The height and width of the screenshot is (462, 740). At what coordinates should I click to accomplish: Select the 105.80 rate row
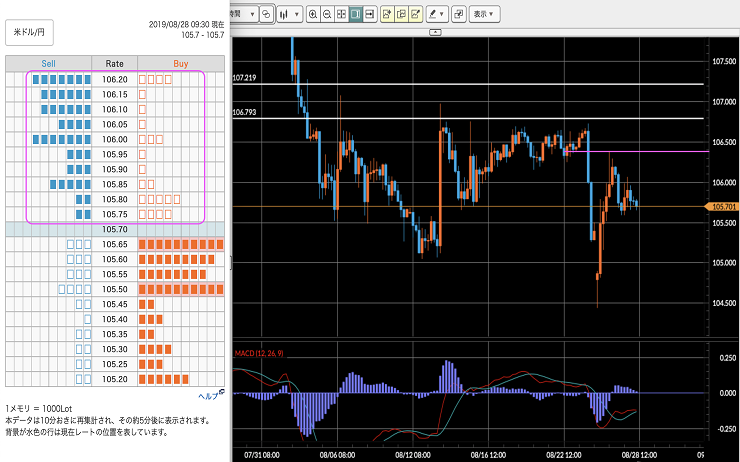[x=115, y=199]
